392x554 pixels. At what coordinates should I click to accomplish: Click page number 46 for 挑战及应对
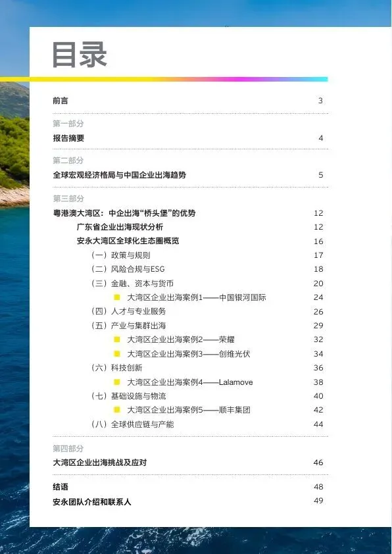pos(318,463)
